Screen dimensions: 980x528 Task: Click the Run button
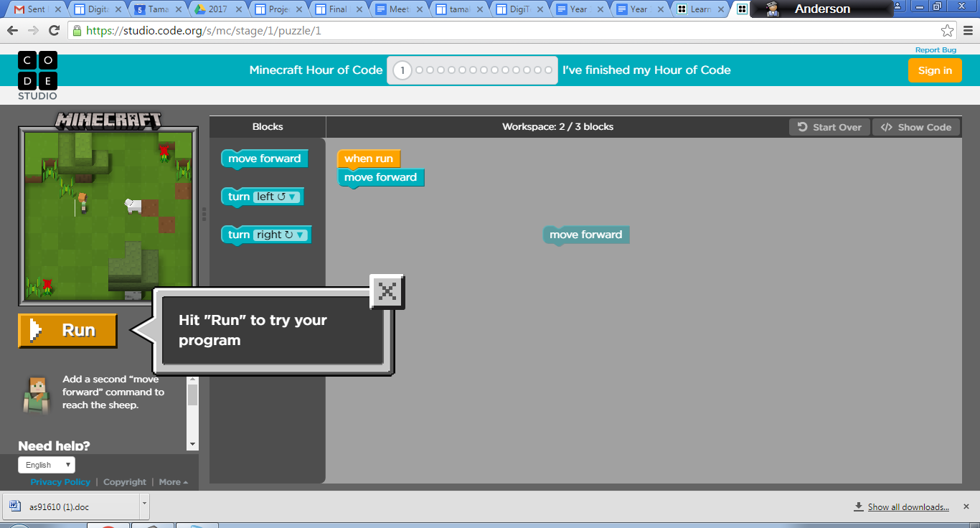pos(67,331)
